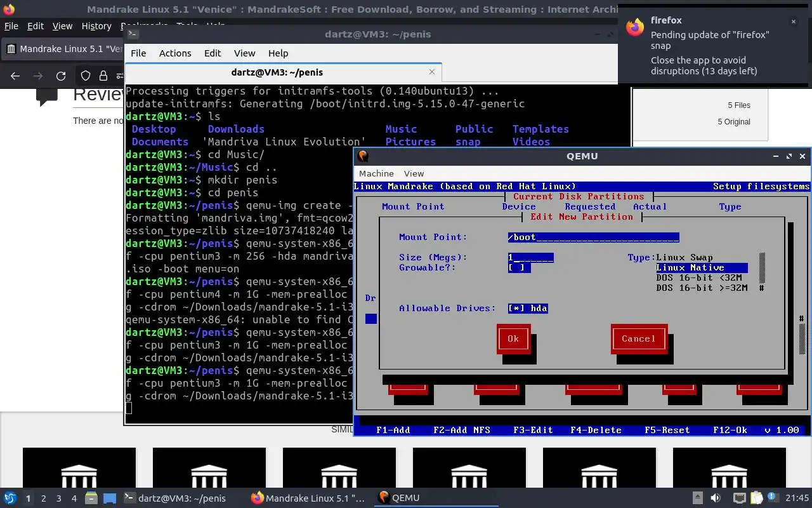Open the Firefox Edit menu
The image size is (812, 508).
[x=36, y=26]
